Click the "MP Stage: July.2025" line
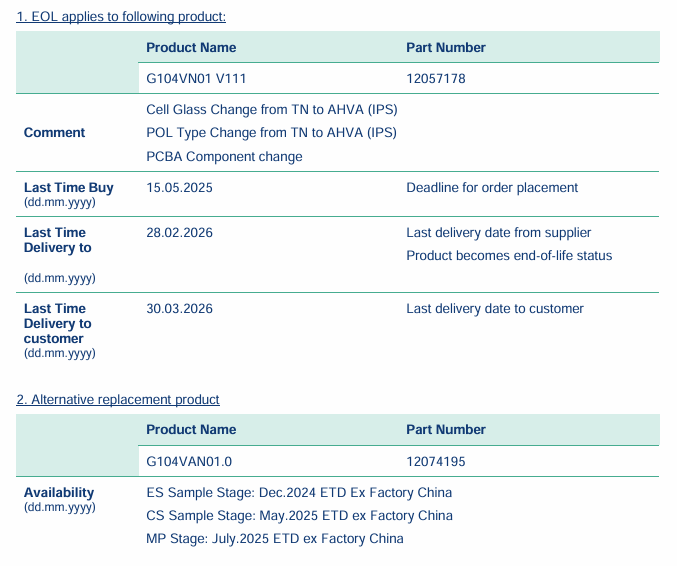 pyautogui.click(x=275, y=539)
